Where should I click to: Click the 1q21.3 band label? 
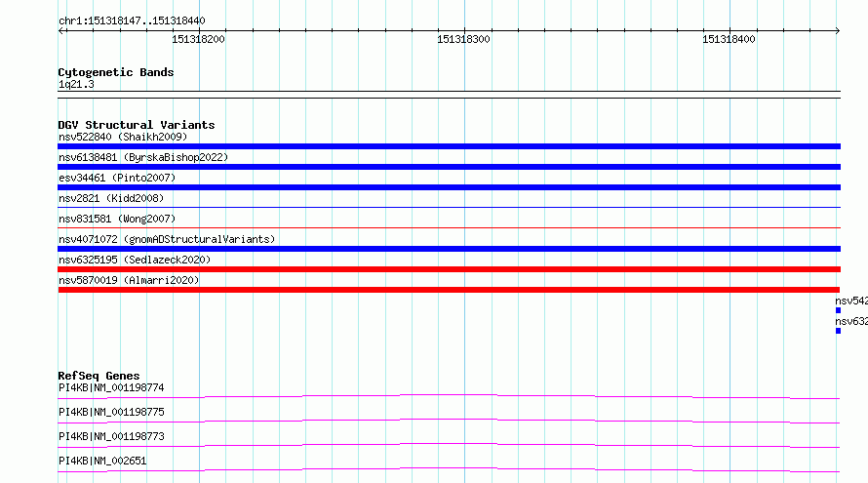point(76,85)
